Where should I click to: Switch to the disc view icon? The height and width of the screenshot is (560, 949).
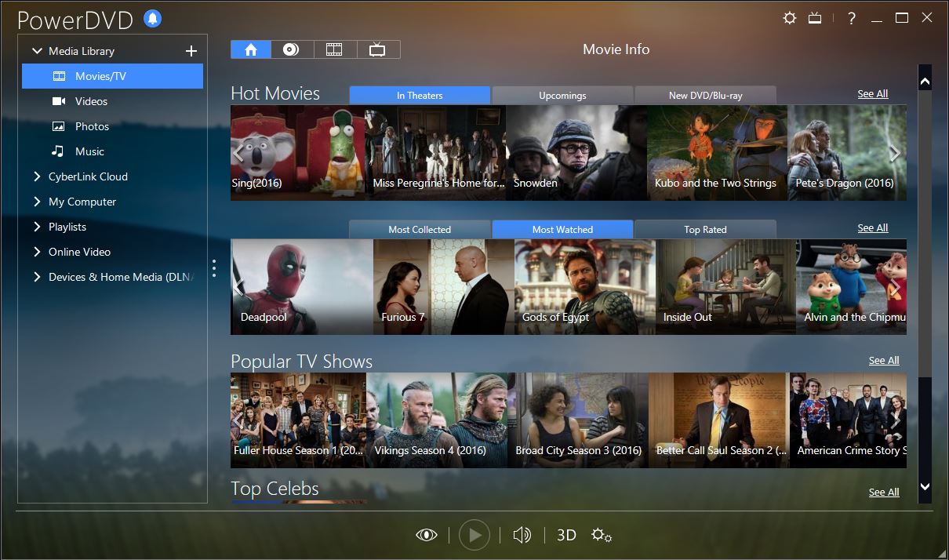[291, 49]
